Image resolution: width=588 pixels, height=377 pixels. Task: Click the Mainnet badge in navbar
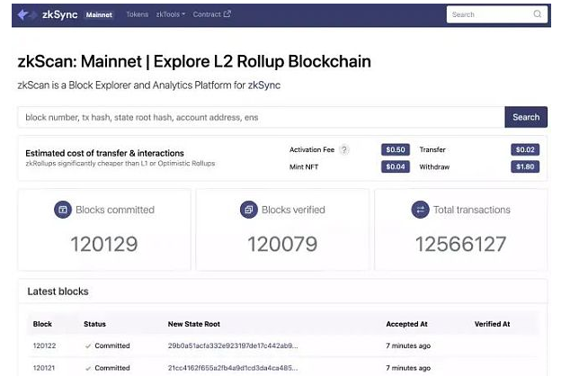(99, 15)
